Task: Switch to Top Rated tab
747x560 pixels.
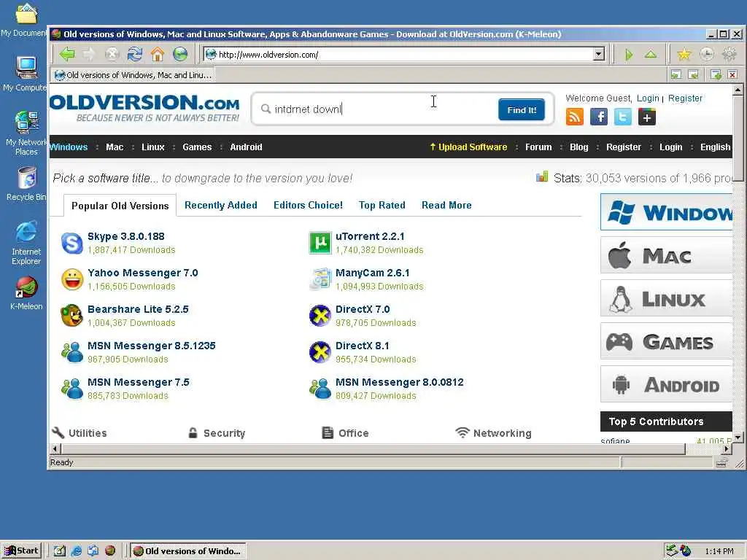Action: tap(382, 205)
